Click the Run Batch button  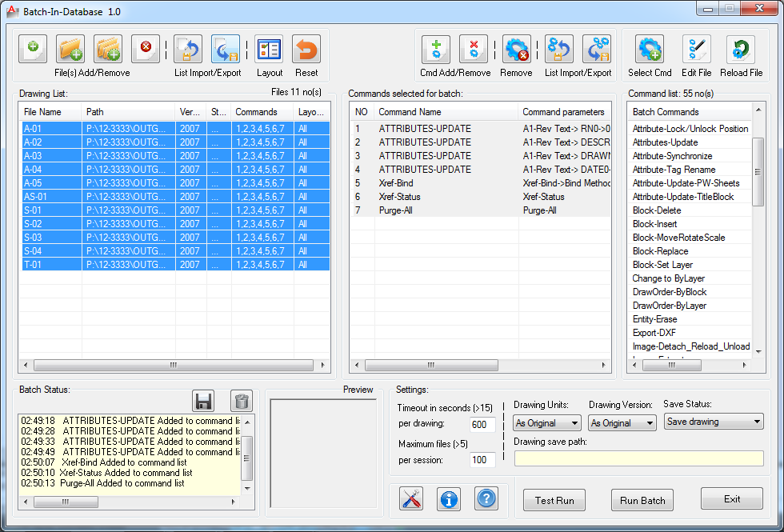coord(642,500)
